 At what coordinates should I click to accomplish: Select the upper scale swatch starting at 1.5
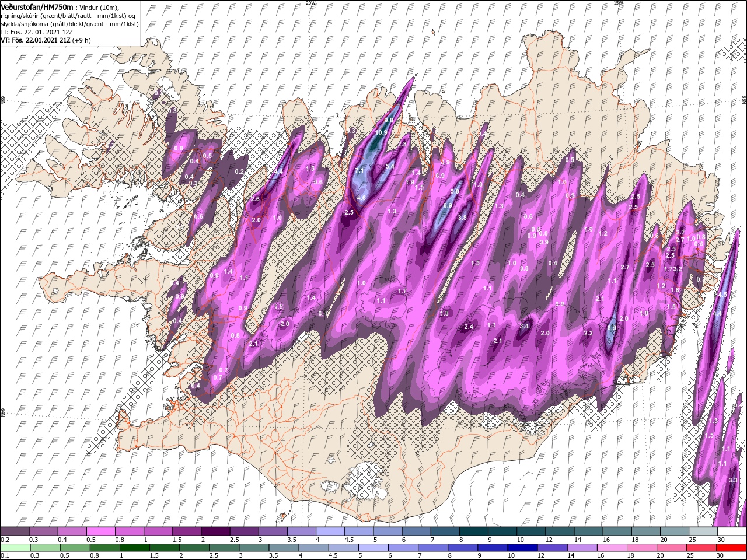186,531
